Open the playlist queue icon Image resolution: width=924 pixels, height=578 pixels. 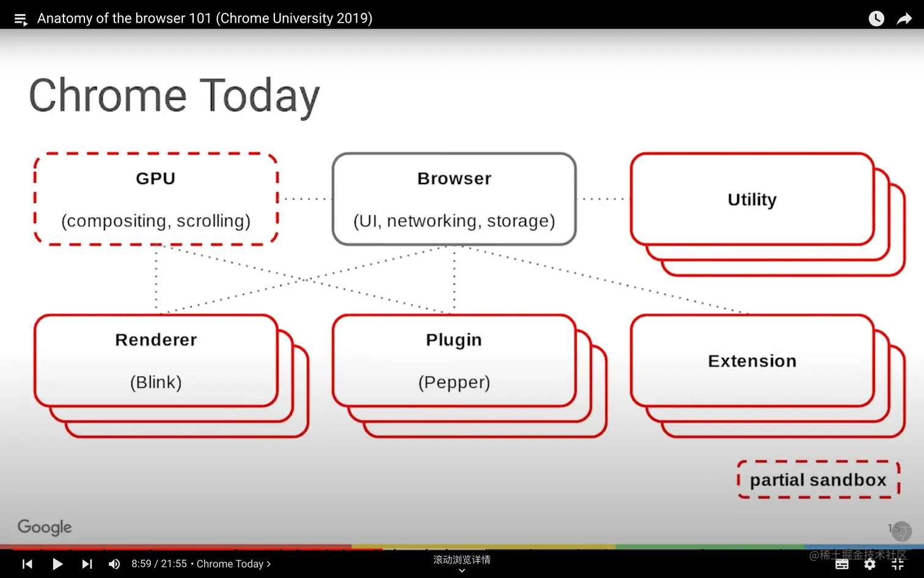(x=21, y=20)
